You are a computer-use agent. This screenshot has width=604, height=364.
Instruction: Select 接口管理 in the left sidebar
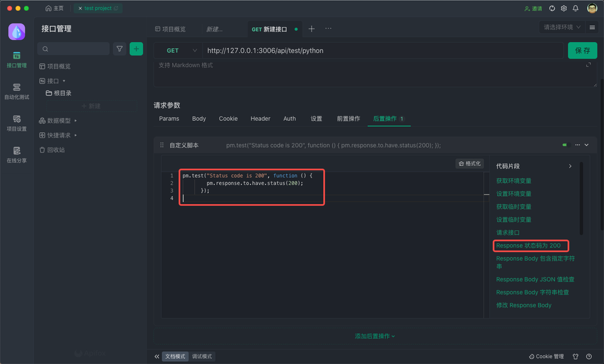(x=16, y=60)
